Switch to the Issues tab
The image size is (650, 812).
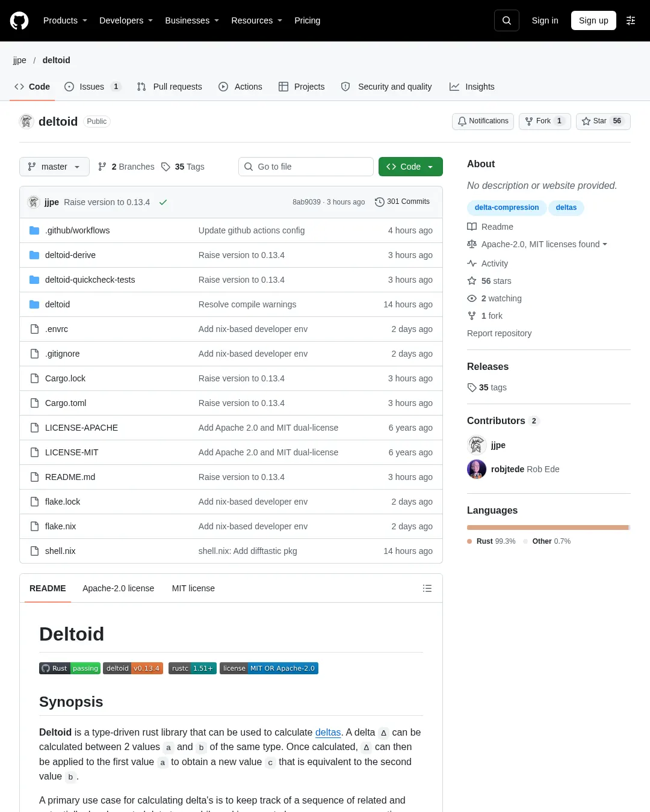[93, 87]
